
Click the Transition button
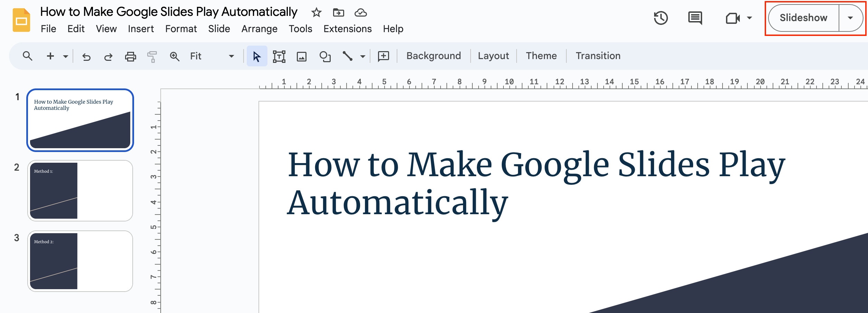click(x=598, y=56)
